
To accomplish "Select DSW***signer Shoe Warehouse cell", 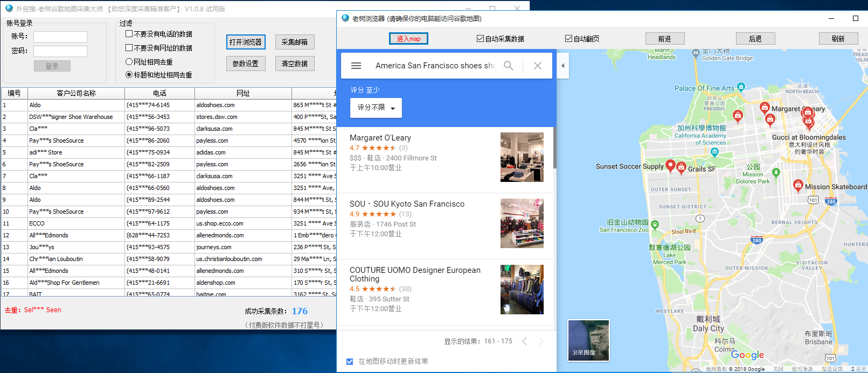I will click(77, 117).
